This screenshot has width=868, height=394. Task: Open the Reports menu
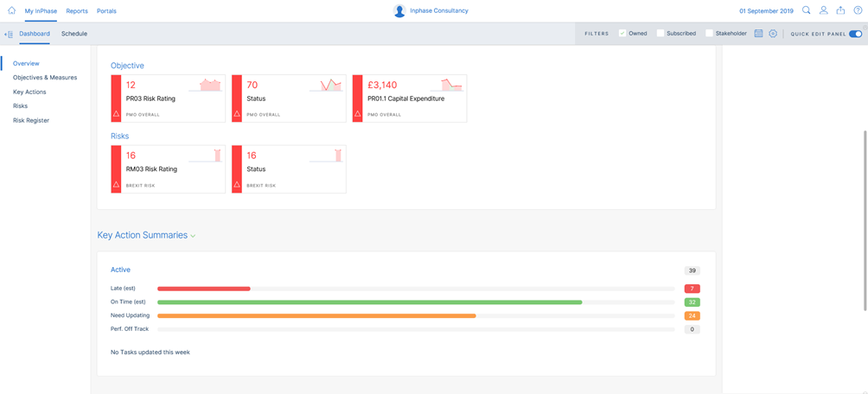tap(77, 11)
